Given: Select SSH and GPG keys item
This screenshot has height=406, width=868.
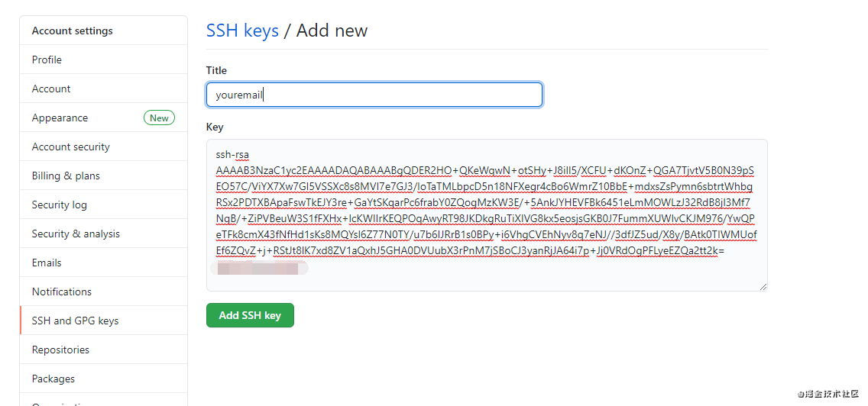Looking at the screenshot, I should tap(75, 321).
